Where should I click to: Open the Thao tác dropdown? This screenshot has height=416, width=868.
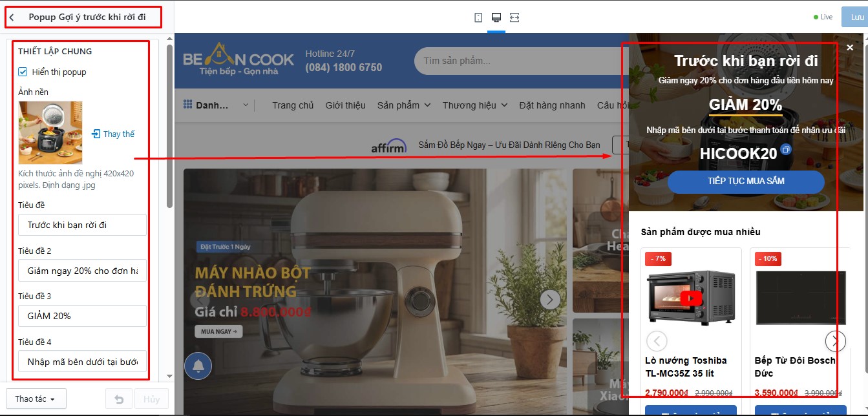(36, 399)
